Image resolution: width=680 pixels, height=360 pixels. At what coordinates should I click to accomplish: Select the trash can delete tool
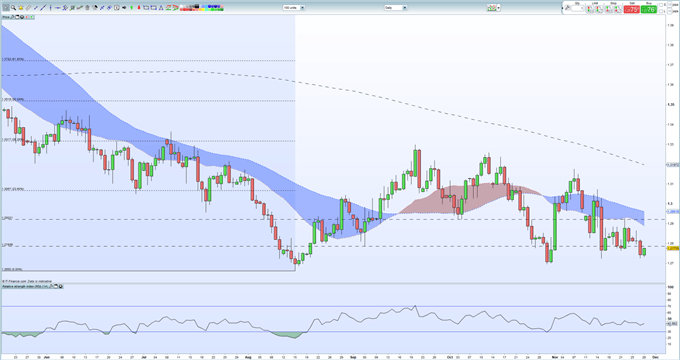coord(87,7)
